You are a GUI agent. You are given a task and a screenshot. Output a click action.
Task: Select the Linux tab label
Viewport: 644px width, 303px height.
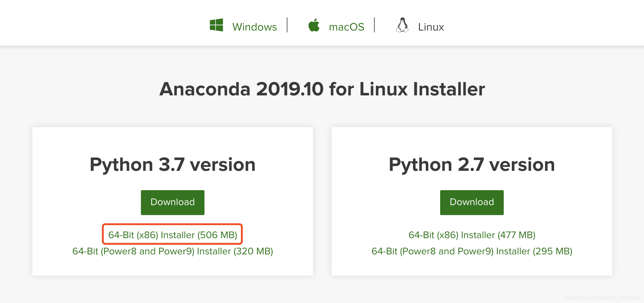point(431,27)
